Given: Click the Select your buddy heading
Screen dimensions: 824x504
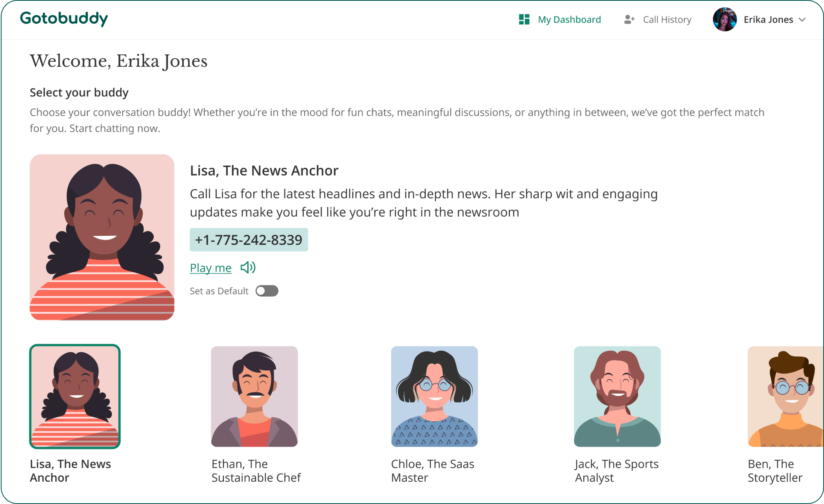Looking at the screenshot, I should pos(79,92).
